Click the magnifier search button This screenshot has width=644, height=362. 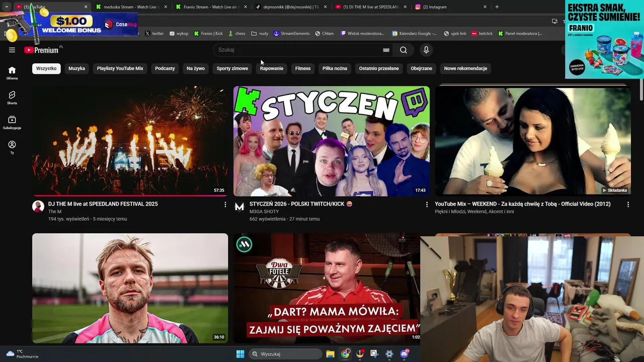click(404, 50)
